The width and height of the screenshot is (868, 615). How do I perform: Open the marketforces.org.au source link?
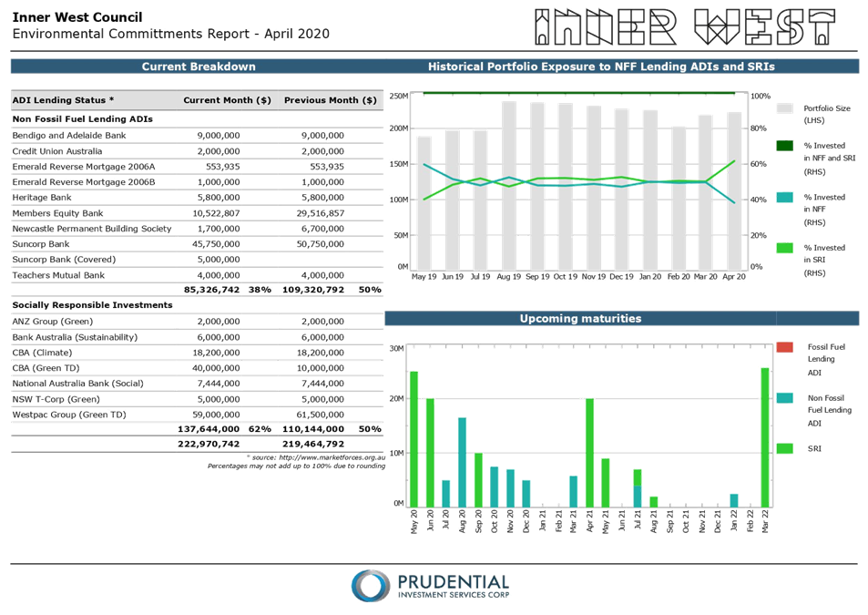coord(332,457)
